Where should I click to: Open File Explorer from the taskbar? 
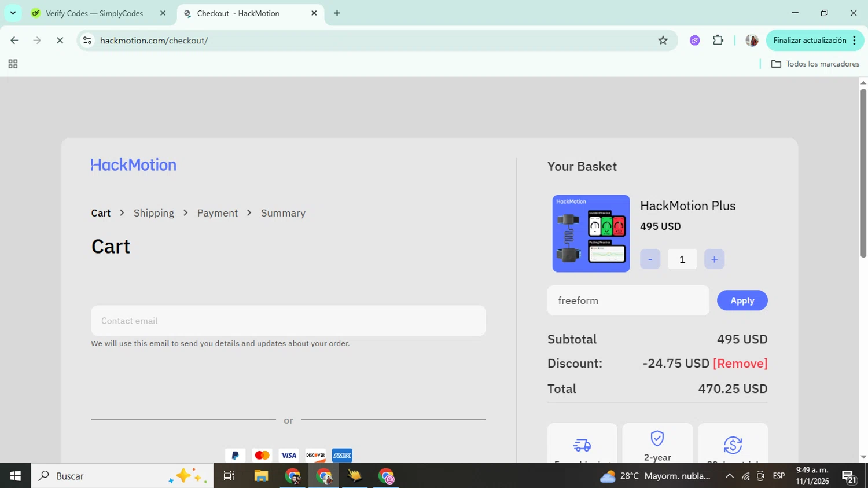(x=261, y=476)
